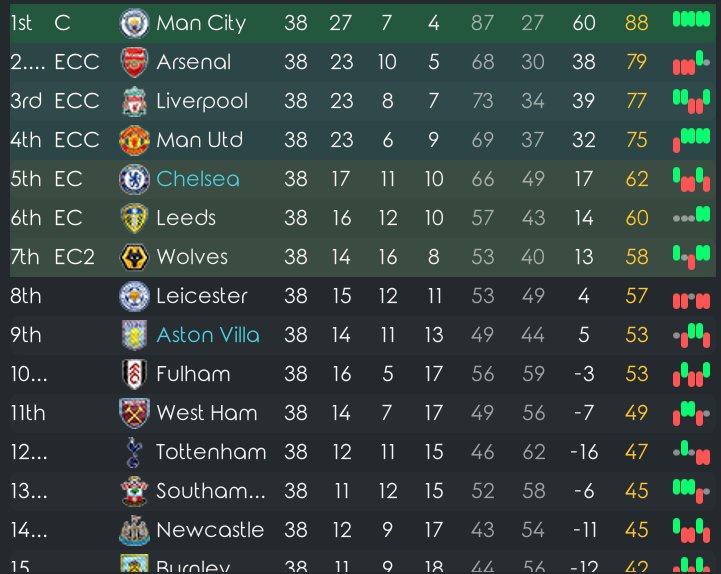721x574 pixels.
Task: Select the Wolves badge icon
Action: pyautogui.click(x=133, y=257)
